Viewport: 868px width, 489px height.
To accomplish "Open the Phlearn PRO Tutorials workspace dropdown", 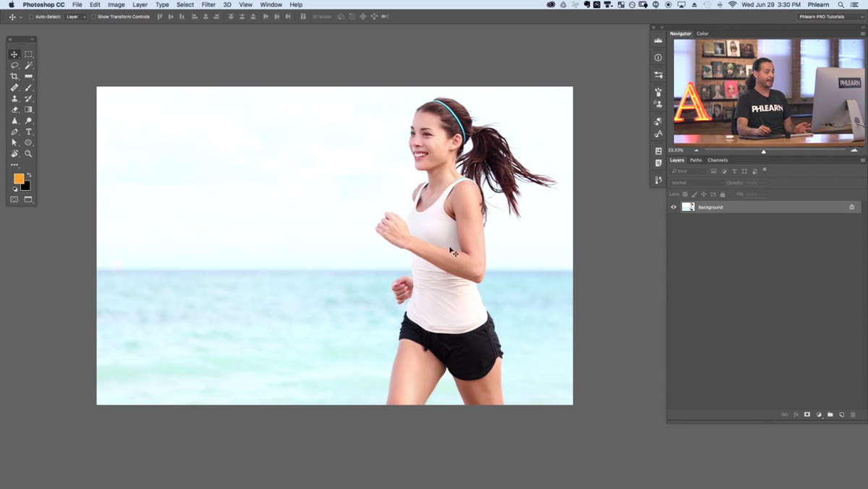I will (831, 17).
